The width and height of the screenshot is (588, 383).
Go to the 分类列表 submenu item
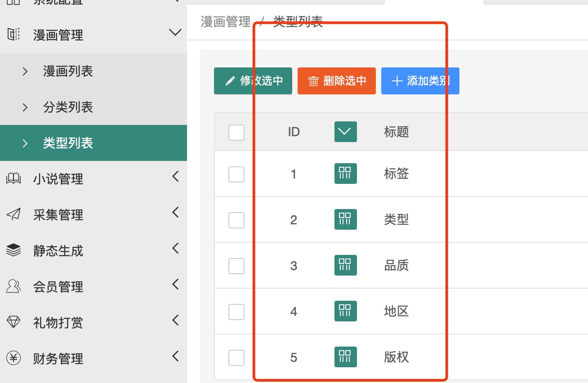(x=68, y=107)
